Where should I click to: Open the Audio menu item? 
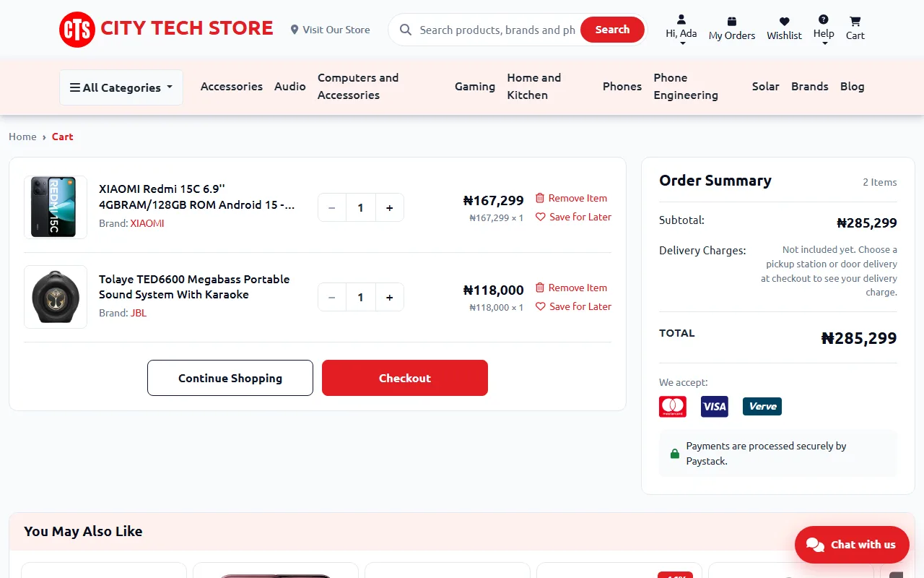(290, 86)
